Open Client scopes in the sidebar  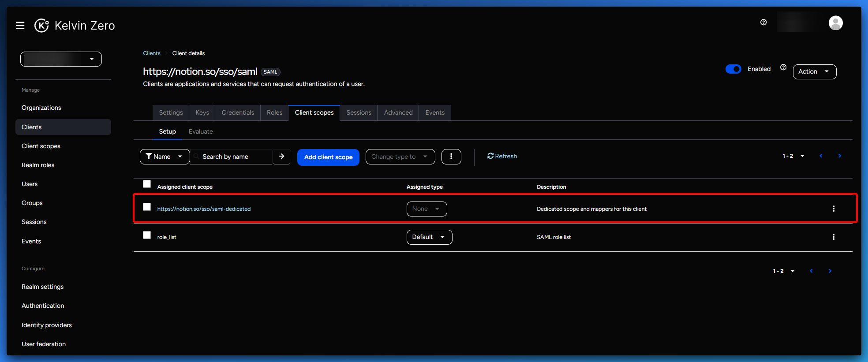(63, 146)
